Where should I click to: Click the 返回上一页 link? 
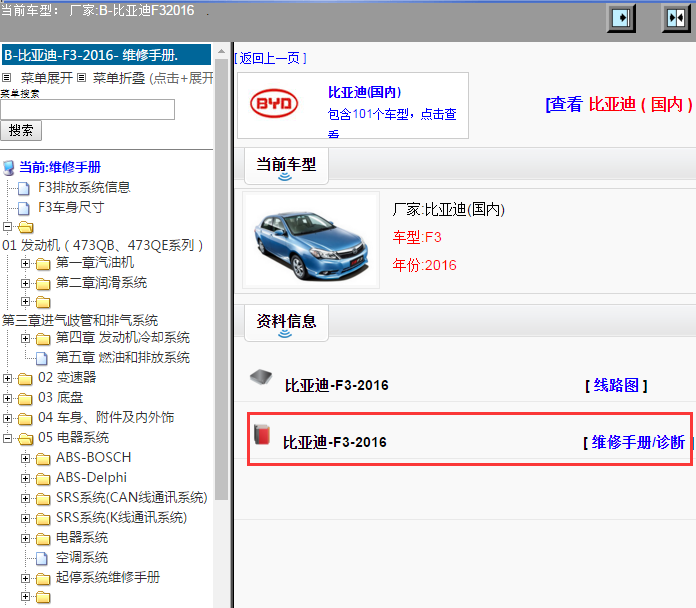pyautogui.click(x=270, y=58)
